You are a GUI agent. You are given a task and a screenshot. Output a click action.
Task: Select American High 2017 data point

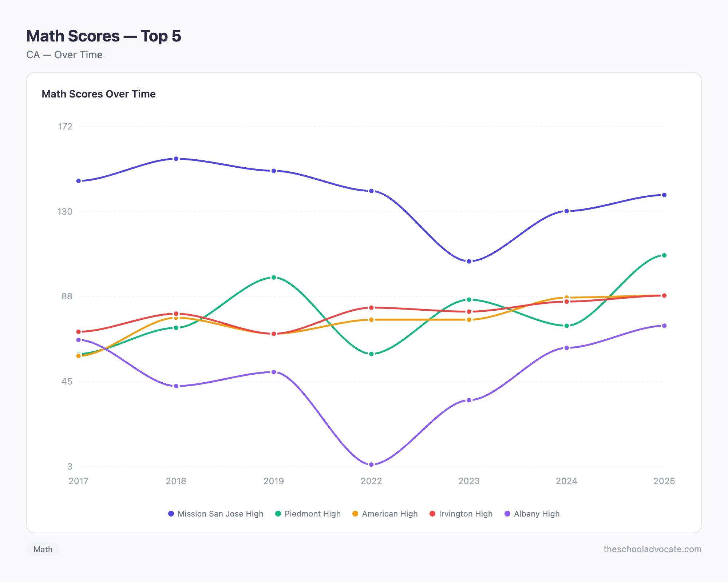tap(79, 356)
